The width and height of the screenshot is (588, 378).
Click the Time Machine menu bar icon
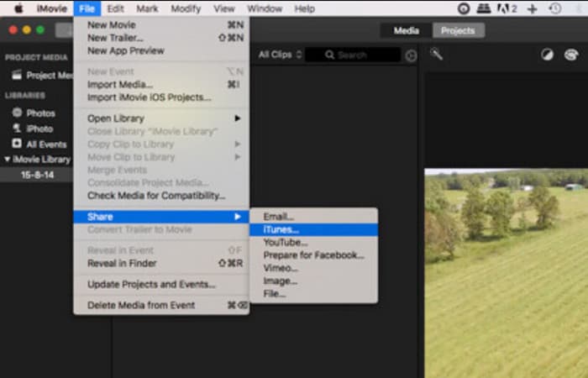click(555, 8)
